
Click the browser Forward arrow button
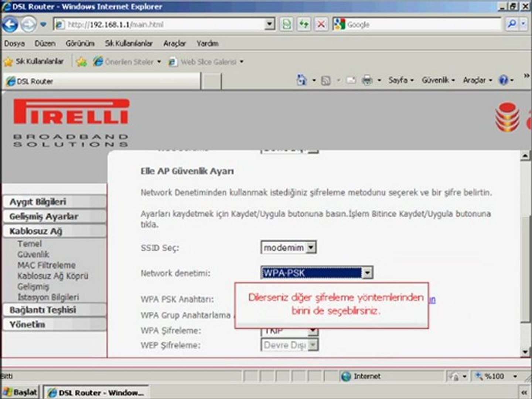pos(28,25)
